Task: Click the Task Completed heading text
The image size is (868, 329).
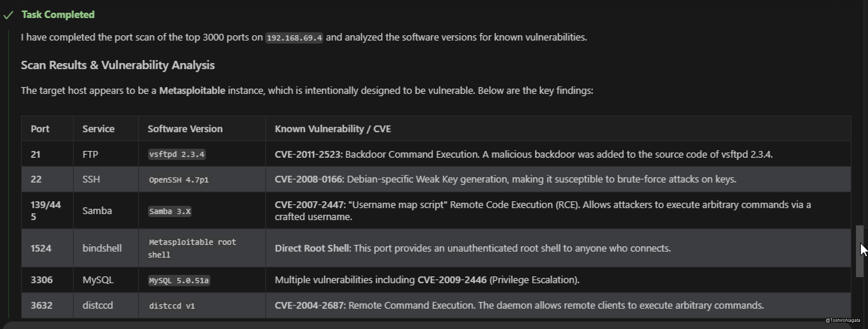Action: coord(58,15)
